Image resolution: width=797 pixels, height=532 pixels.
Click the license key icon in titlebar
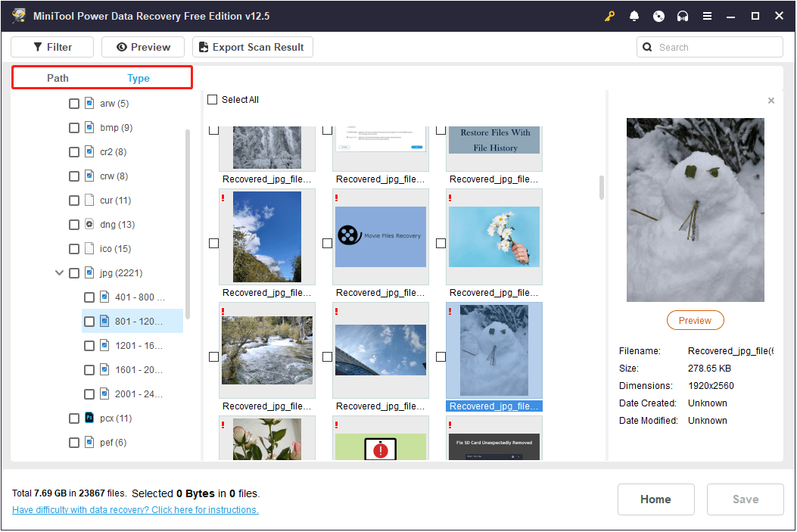[609, 15]
